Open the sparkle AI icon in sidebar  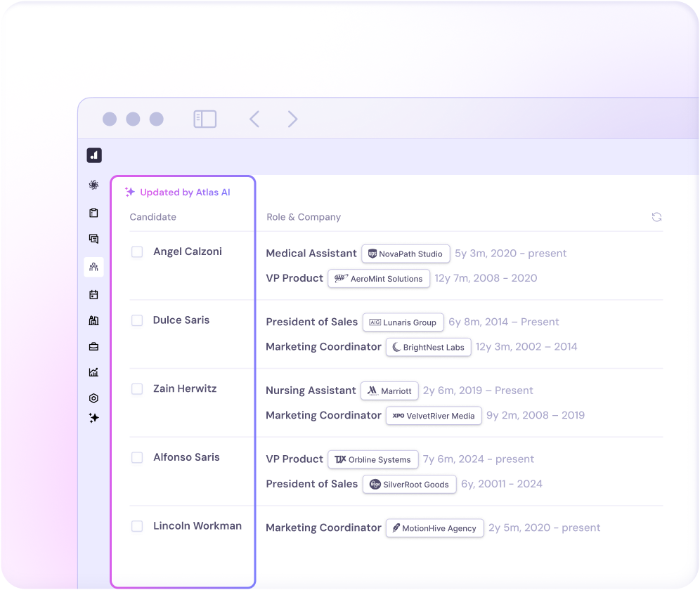tap(93, 417)
